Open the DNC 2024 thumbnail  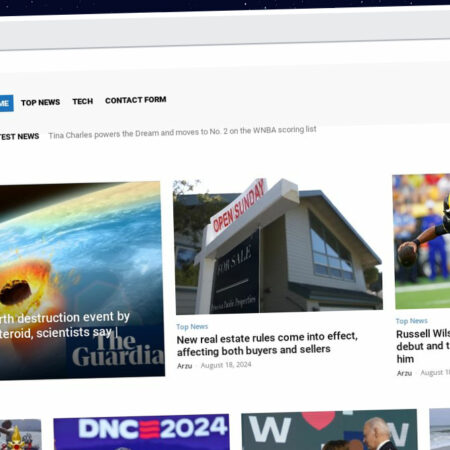[x=142, y=432]
